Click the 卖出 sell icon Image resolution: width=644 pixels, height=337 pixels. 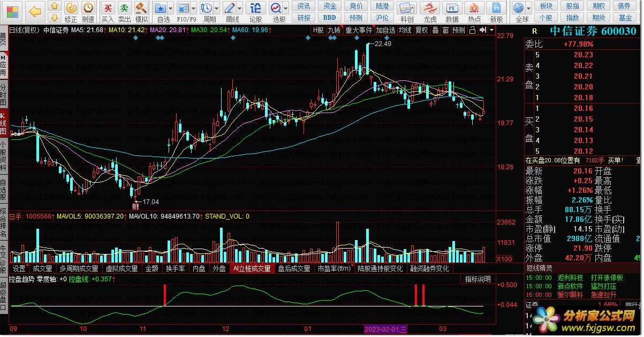(125, 8)
